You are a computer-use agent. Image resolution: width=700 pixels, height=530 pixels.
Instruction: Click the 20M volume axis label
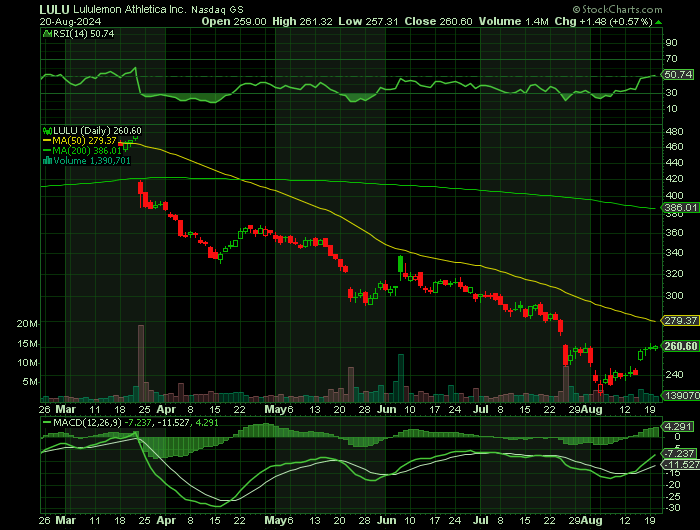[x=27, y=324]
